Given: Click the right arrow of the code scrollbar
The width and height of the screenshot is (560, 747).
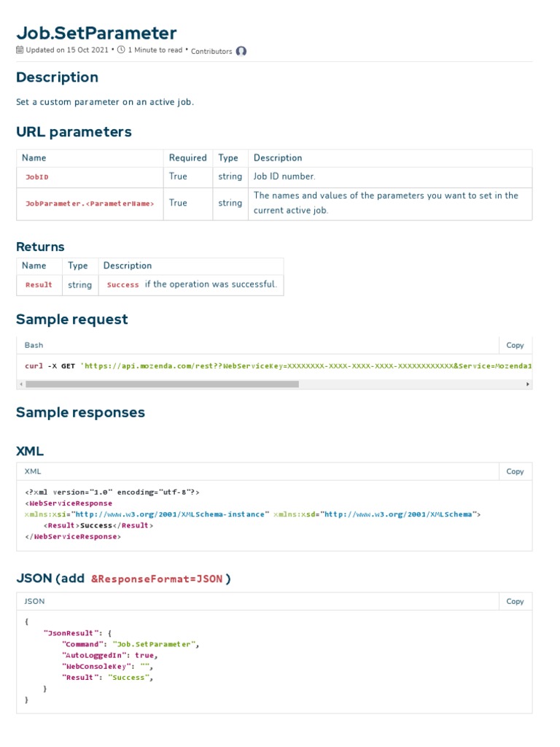Looking at the screenshot, I should coord(528,384).
